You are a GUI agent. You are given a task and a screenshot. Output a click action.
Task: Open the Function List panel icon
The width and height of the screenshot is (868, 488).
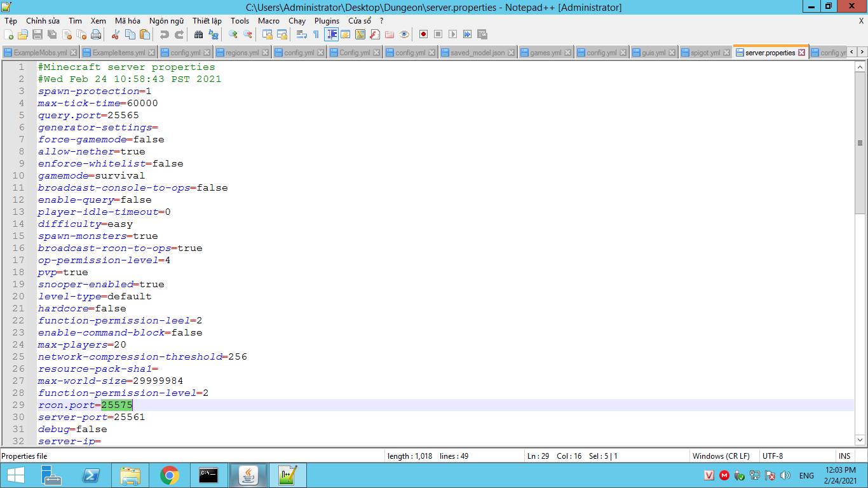(x=375, y=34)
